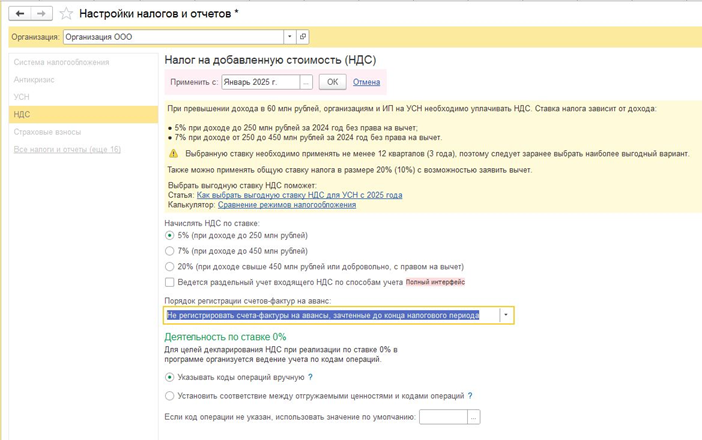Open the organization record via open-form icon
This screenshot has width=702, height=440.
pos(303,37)
